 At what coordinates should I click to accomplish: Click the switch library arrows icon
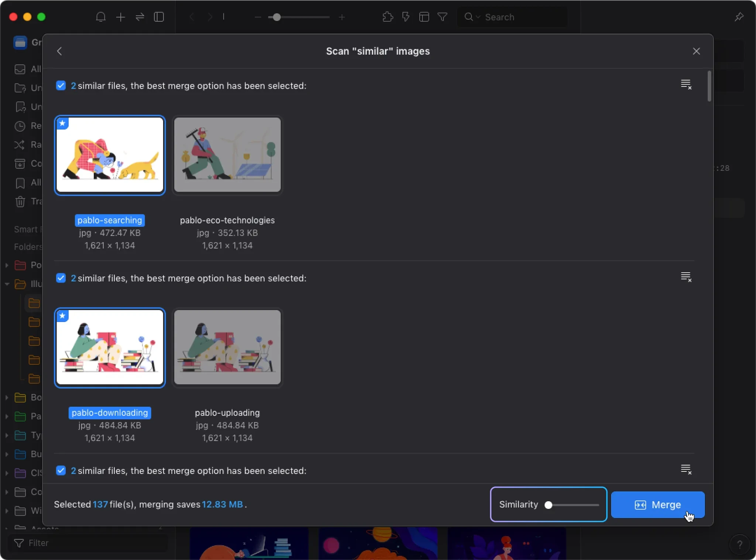click(140, 17)
